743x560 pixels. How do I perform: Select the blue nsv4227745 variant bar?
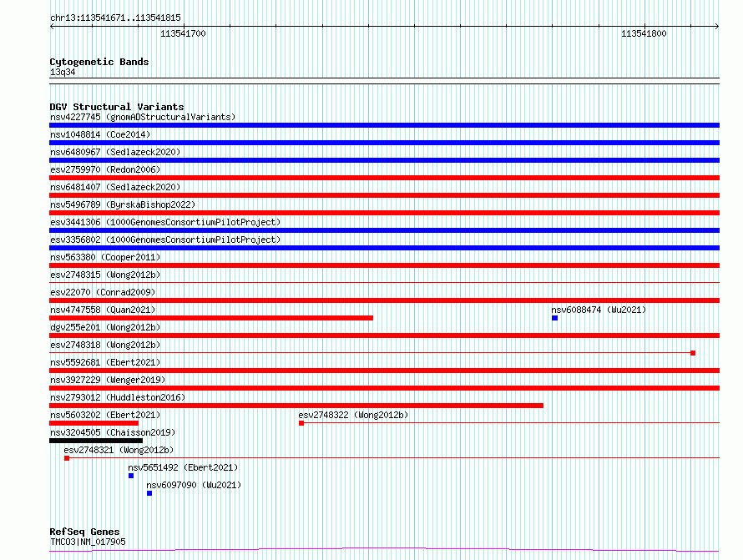click(384, 125)
